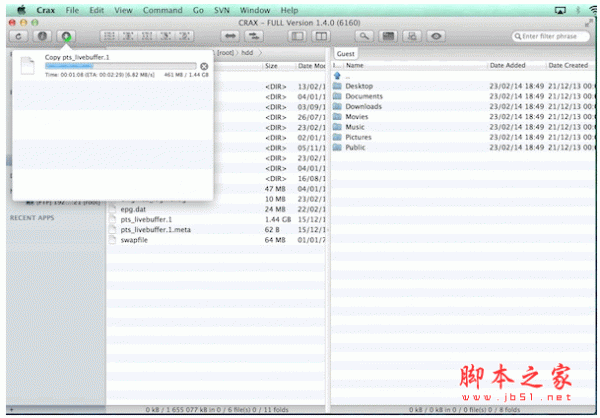Open the SVN menu
Viewport: 600px width, 418px height.
(x=222, y=10)
